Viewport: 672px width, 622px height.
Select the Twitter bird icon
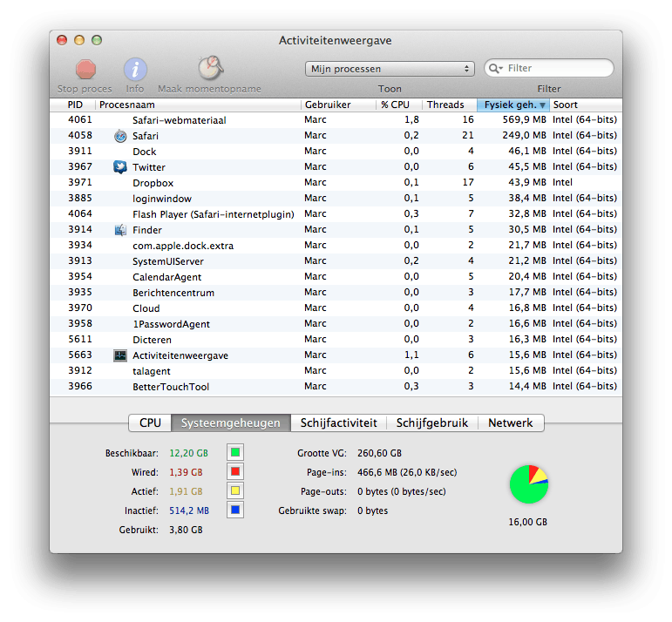[120, 167]
